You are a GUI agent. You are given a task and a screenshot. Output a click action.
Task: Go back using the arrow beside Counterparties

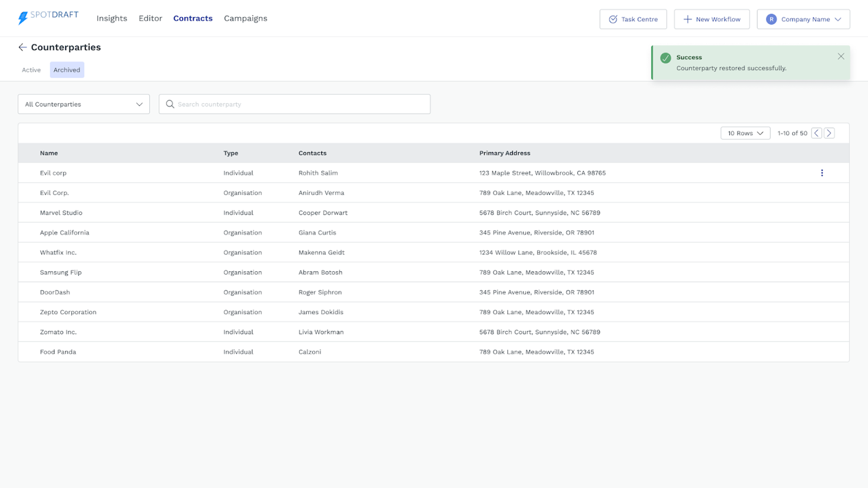[x=22, y=47]
